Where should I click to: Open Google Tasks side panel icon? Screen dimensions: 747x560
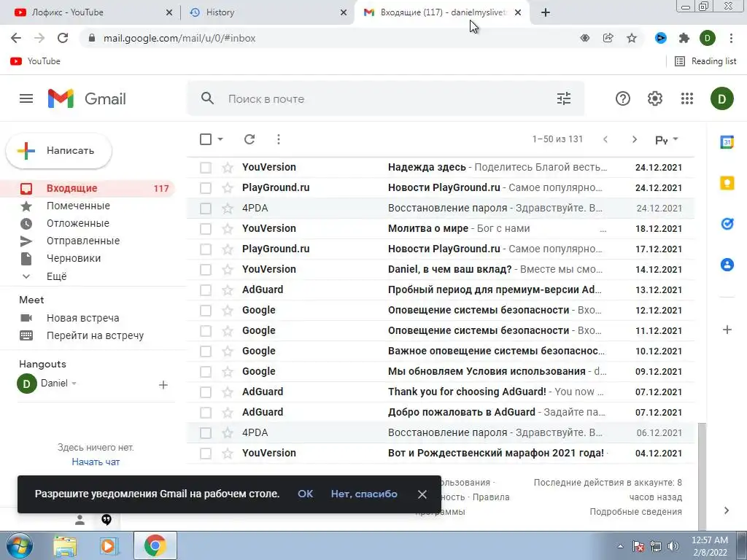727,223
